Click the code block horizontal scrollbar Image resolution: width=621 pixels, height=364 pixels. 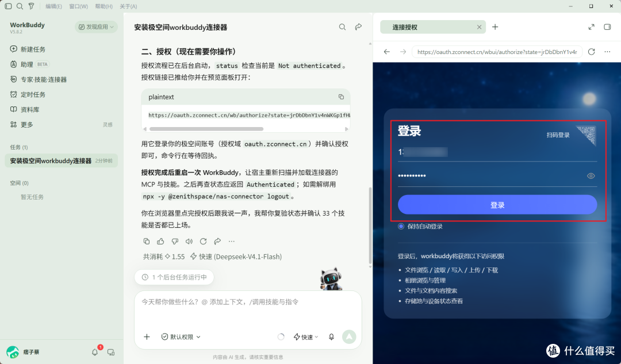[x=206, y=129]
